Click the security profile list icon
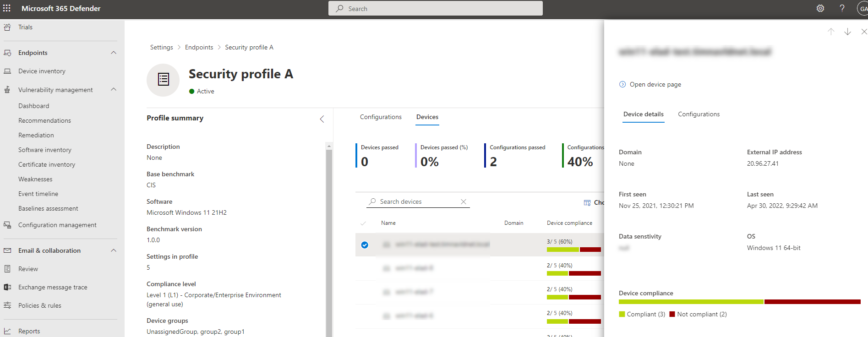The image size is (868, 337). coord(163,80)
